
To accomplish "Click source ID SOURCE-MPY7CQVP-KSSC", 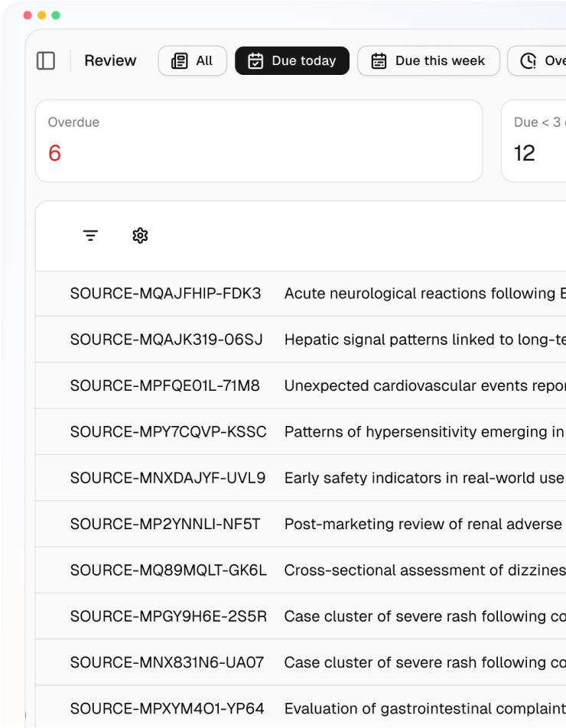I will [168, 432].
